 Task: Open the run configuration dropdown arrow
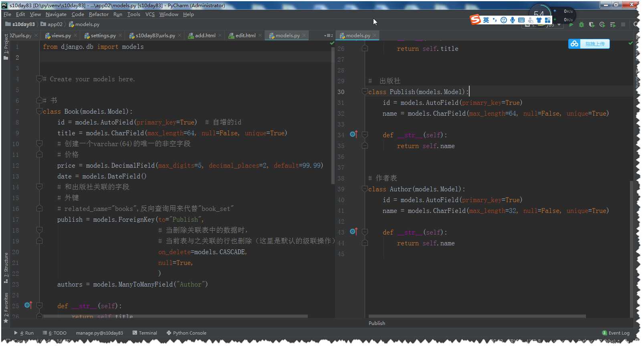coord(559,25)
